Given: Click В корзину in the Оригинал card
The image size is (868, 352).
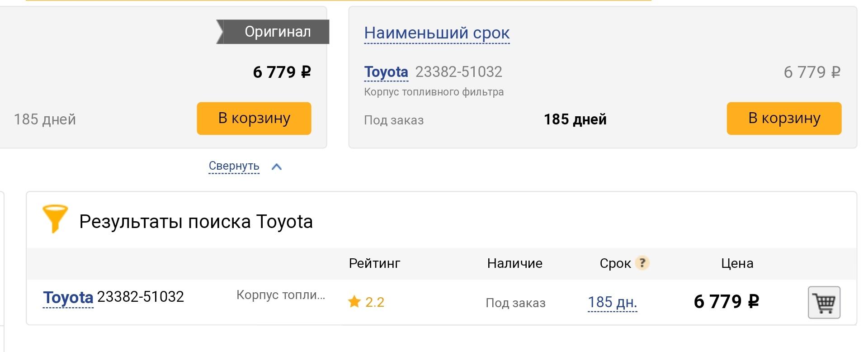Looking at the screenshot, I should (254, 118).
